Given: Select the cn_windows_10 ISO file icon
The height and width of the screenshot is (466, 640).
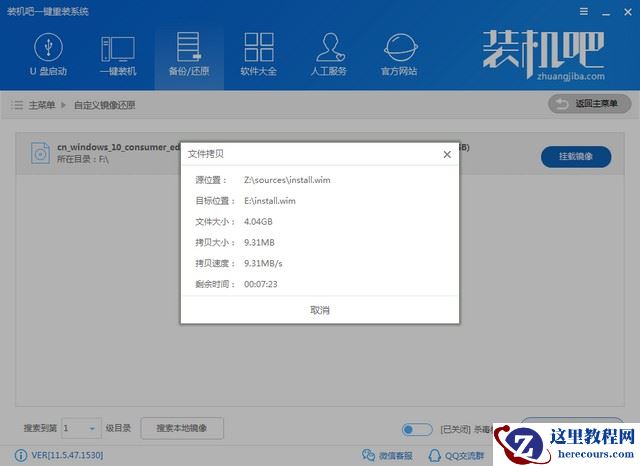Looking at the screenshot, I should point(40,153).
